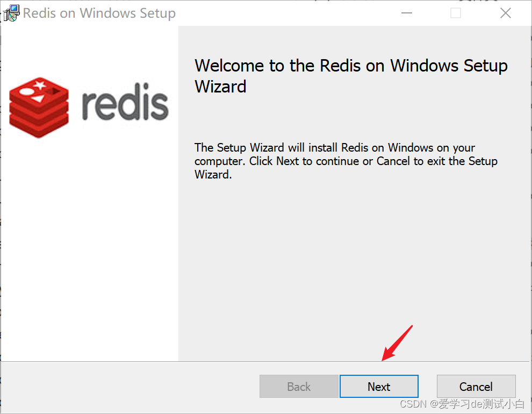Image resolution: width=532 pixels, height=414 pixels.
Task: Click the greyed-out Back button
Action: 299,386
